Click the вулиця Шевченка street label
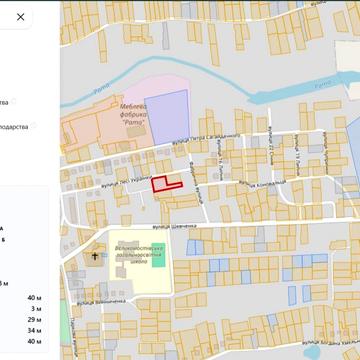 175,227
